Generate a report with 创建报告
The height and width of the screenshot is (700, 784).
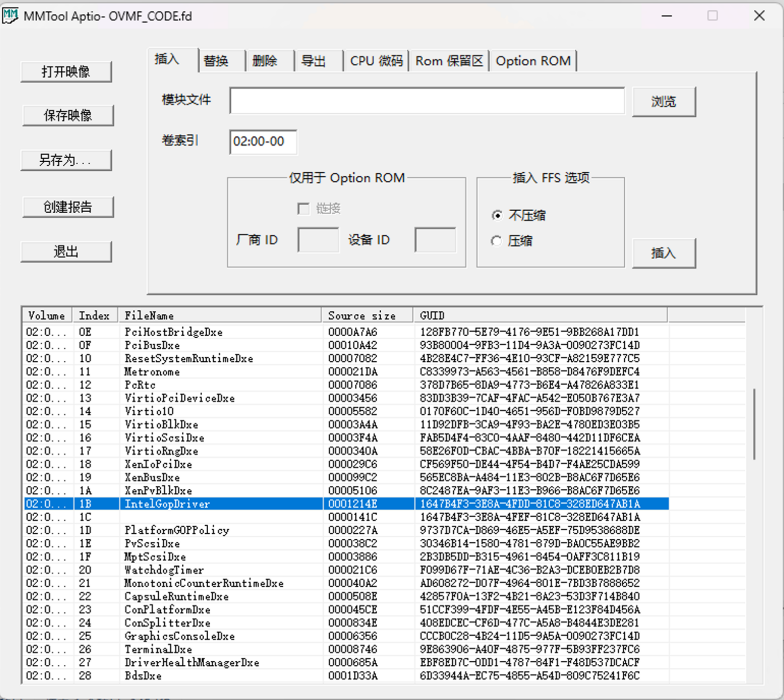click(68, 207)
